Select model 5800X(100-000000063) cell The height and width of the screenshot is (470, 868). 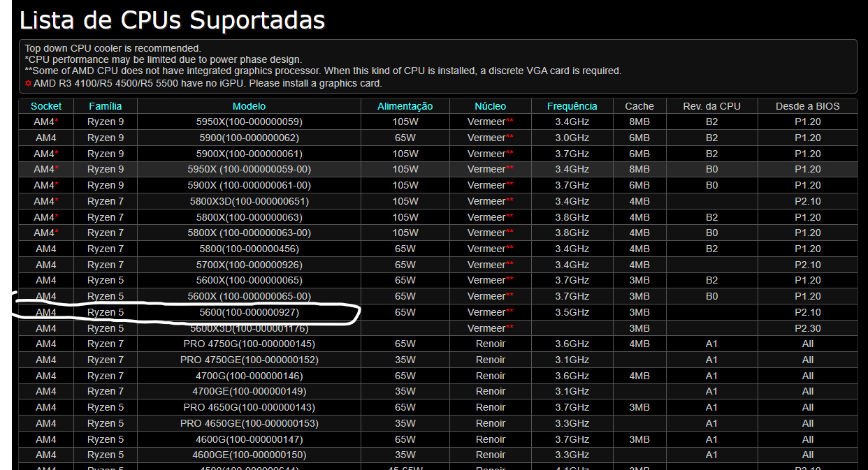[x=249, y=217]
